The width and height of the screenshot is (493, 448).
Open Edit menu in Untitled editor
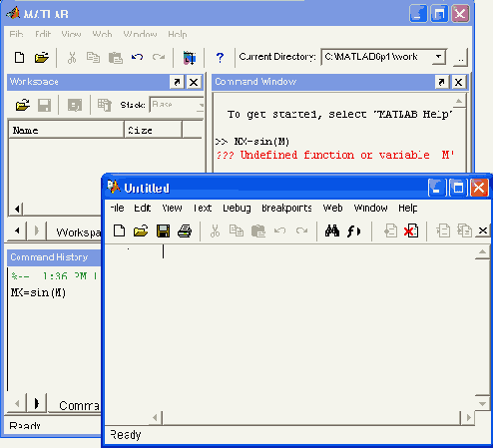pos(143,208)
